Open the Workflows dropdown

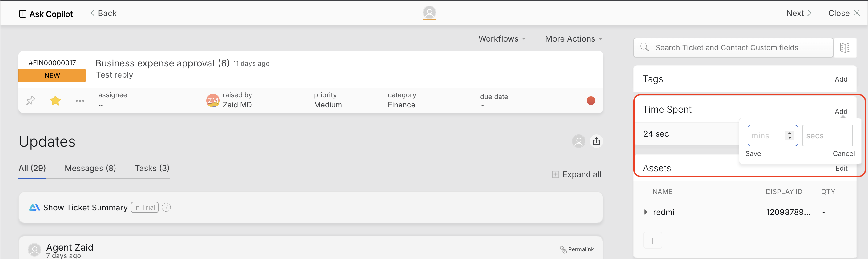coord(502,39)
